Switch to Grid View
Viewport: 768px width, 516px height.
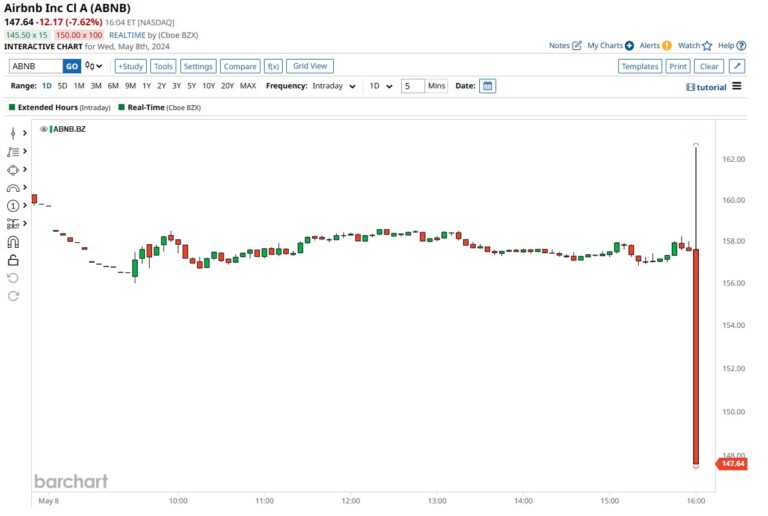(x=310, y=66)
